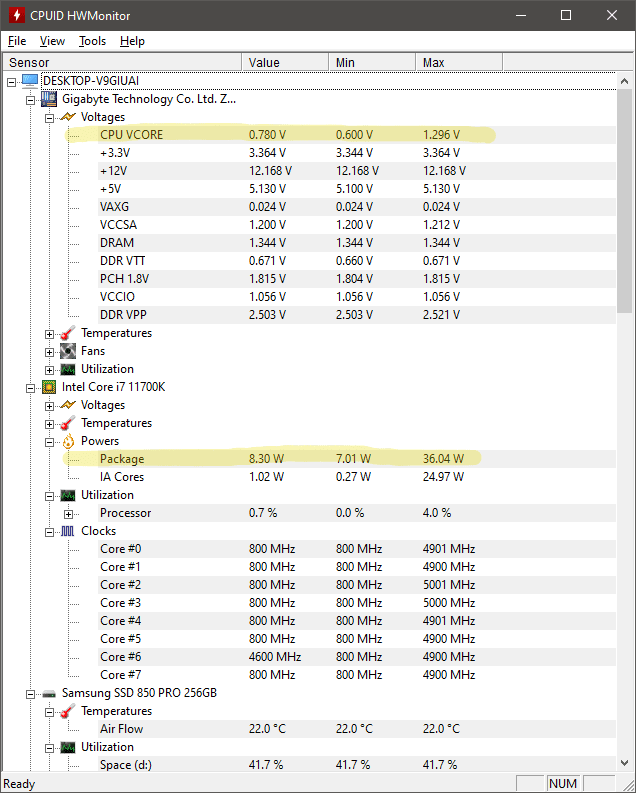Click the Value column header
636x793 pixels.
[285, 62]
